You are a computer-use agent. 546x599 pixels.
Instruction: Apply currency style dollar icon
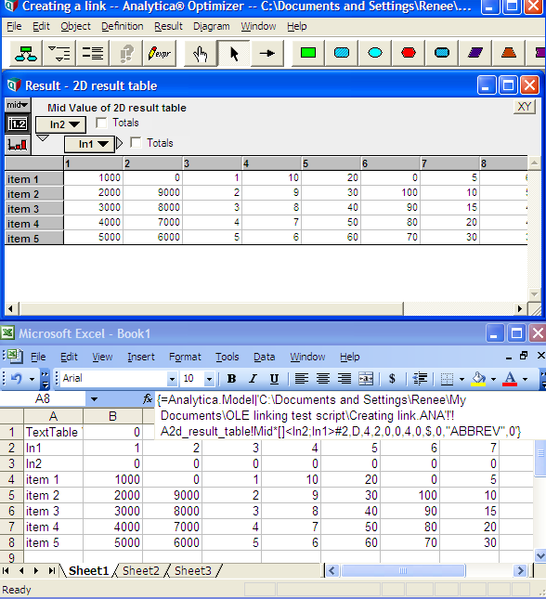pyautogui.click(x=392, y=379)
